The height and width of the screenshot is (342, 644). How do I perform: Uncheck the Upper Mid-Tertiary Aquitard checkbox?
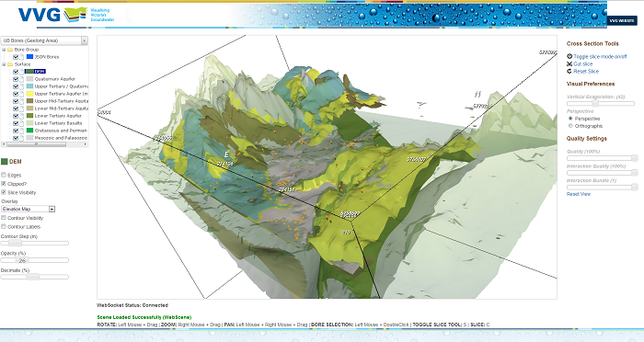16,101
